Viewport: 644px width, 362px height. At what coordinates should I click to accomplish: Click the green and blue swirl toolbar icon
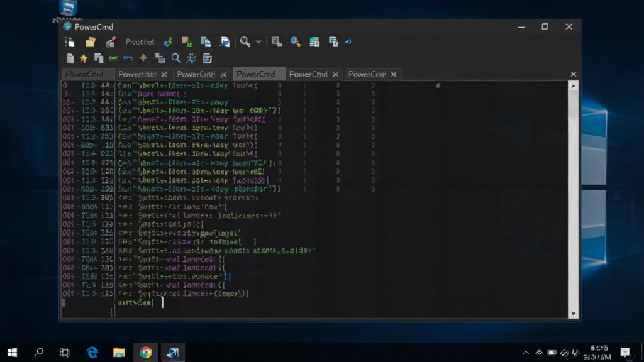167,41
